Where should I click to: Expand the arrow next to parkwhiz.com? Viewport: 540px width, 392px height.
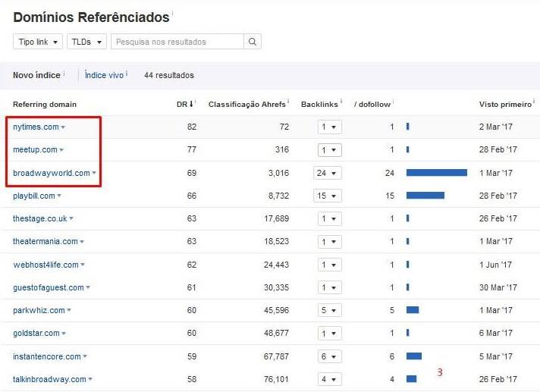(x=69, y=310)
